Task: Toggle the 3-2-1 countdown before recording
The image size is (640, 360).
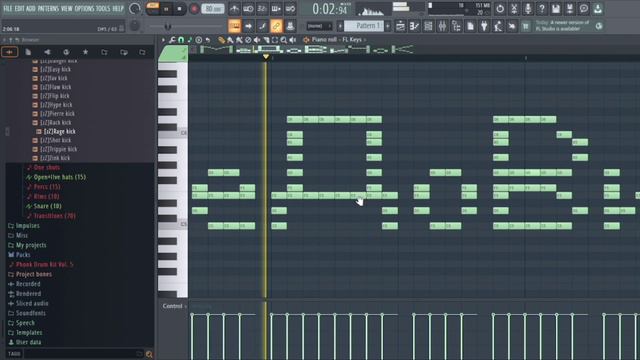Action: 262,9
